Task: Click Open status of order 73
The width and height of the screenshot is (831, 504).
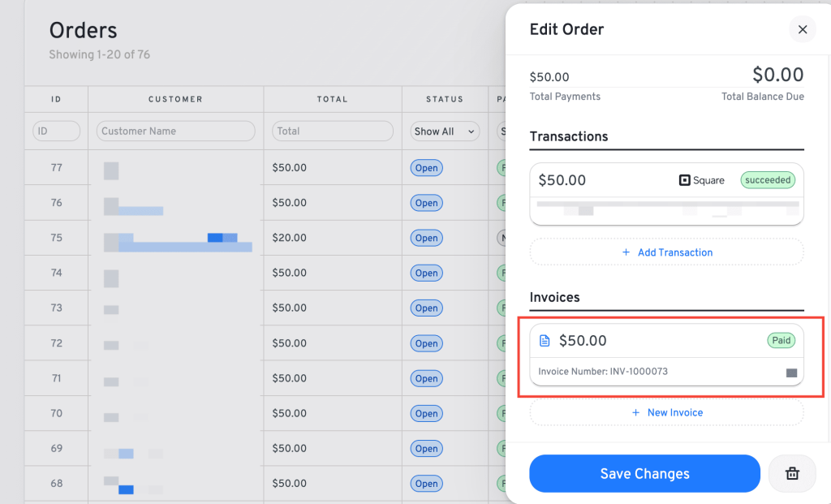Action: pos(426,308)
